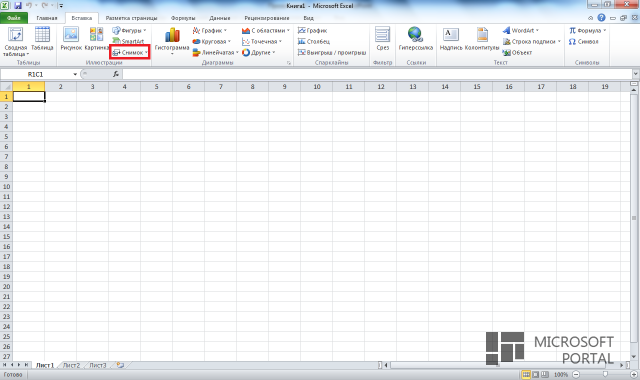
Task: Insert a Гистограмма column chart
Action: 172,41
